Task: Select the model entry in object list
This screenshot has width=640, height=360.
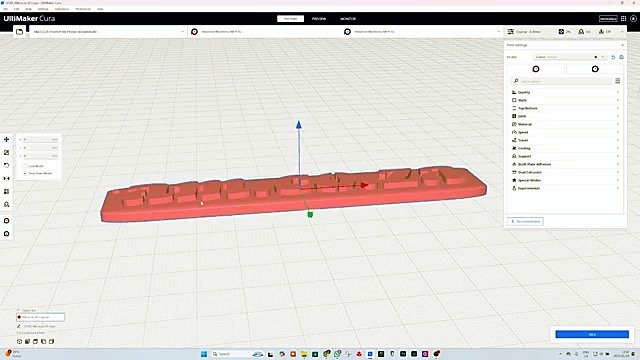Action: pos(40,317)
